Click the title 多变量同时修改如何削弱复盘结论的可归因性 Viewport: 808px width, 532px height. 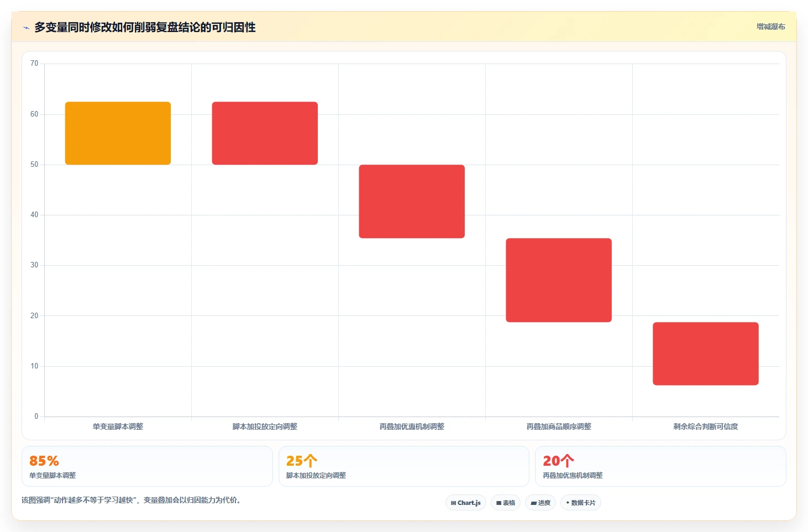[145, 27]
